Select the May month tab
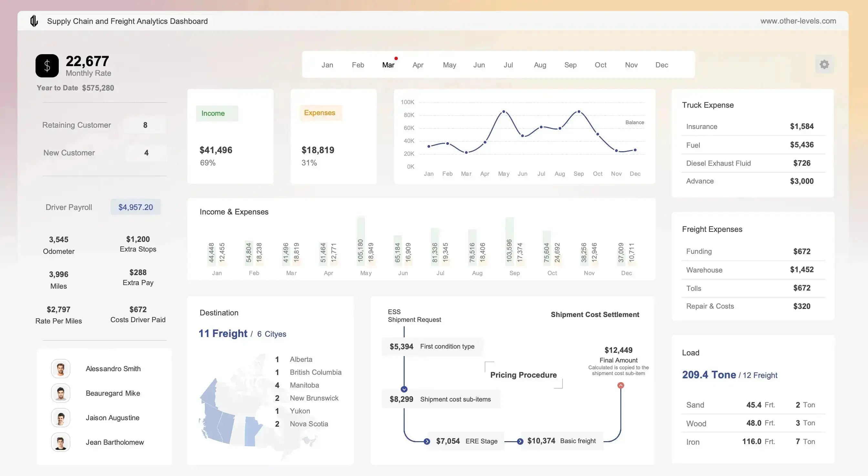The width and height of the screenshot is (868, 476). (449, 64)
